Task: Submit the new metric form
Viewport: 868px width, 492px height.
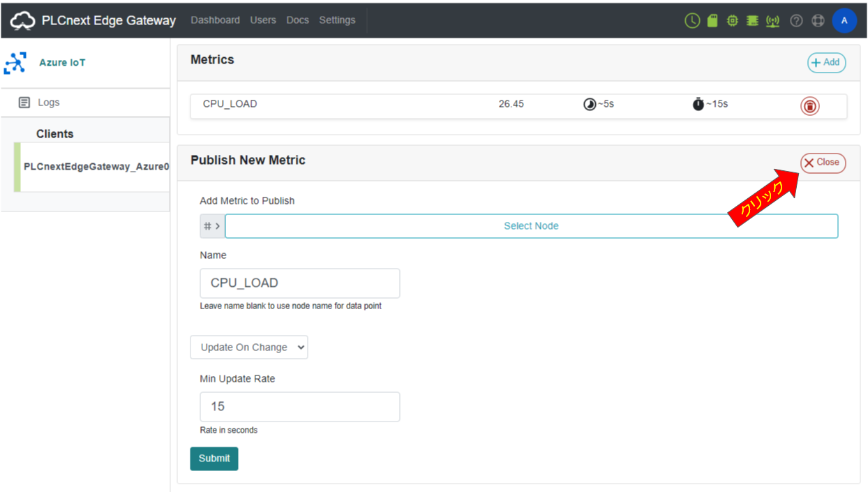Action: coord(214,459)
